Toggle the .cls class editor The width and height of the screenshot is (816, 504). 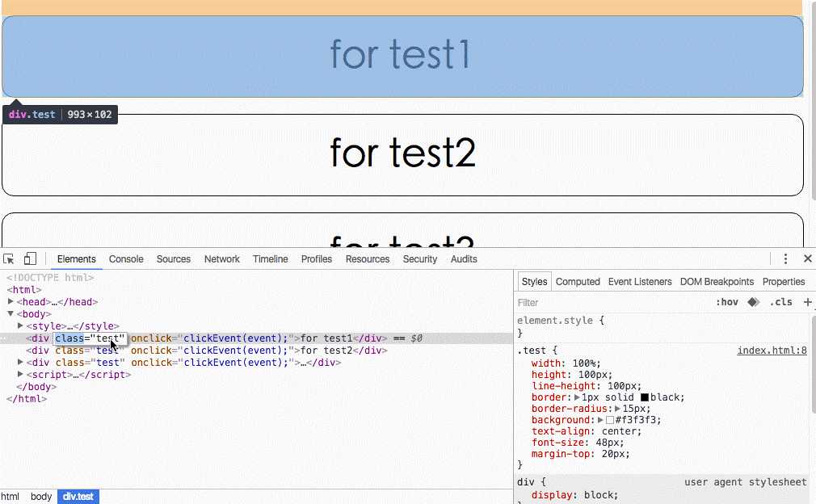click(x=780, y=301)
